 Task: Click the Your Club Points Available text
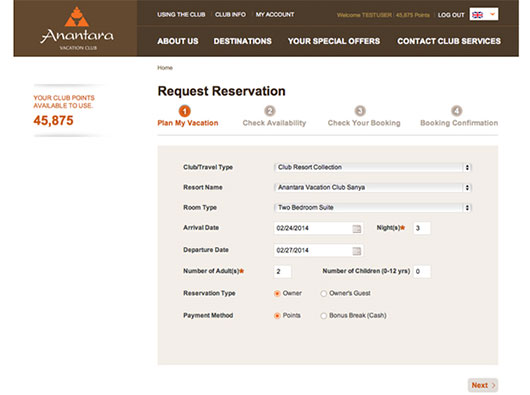click(x=64, y=102)
